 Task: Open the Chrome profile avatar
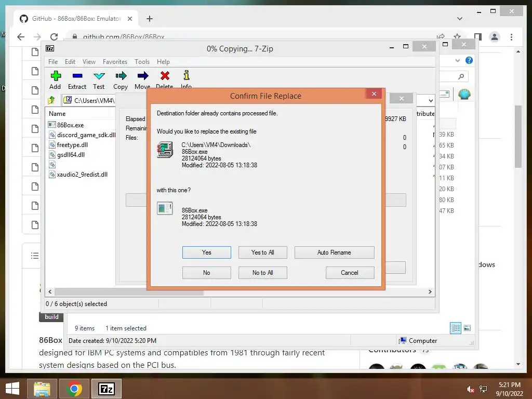pos(495,37)
